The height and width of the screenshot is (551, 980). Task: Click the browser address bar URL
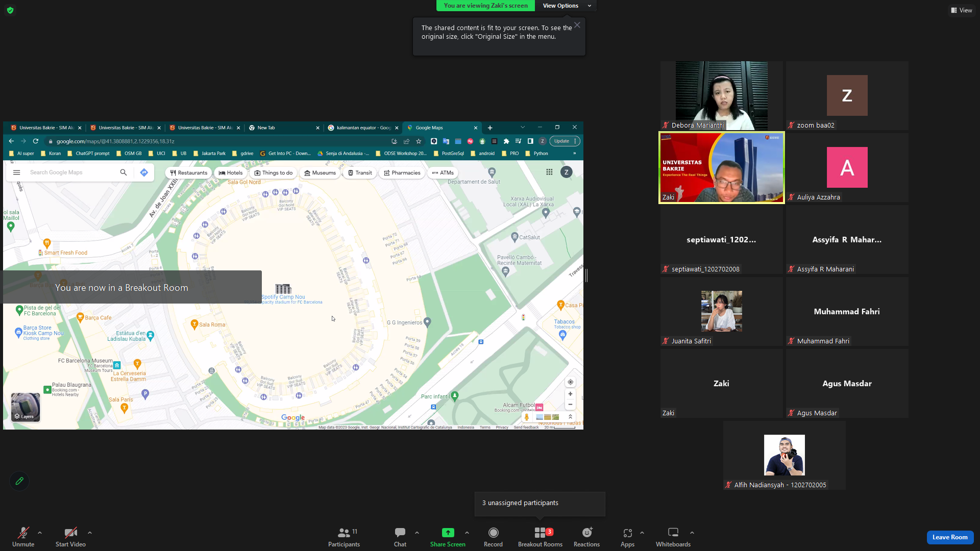point(115,141)
